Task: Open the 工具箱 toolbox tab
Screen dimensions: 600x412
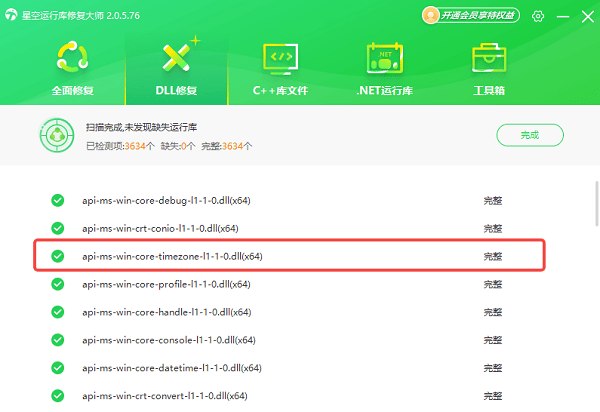Action: 489,69
